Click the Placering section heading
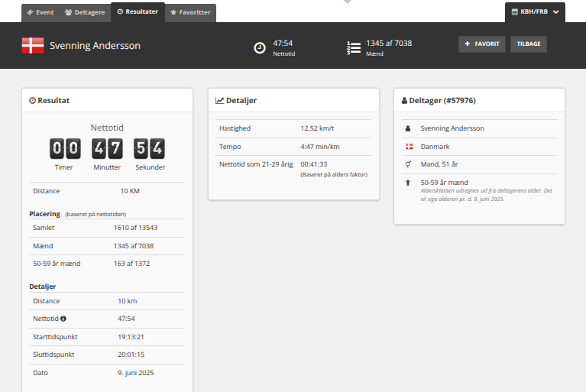The height and width of the screenshot is (392, 586). click(x=44, y=214)
